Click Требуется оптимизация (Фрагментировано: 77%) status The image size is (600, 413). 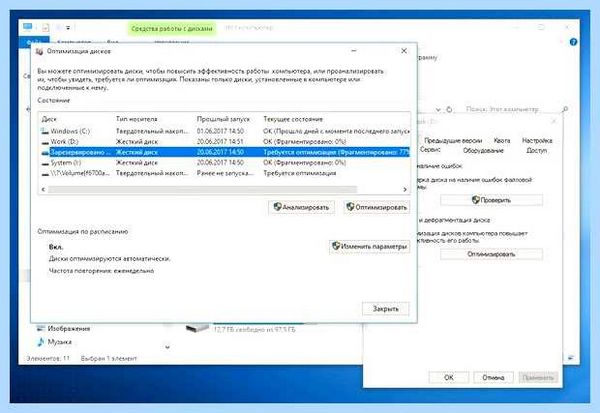(x=336, y=152)
